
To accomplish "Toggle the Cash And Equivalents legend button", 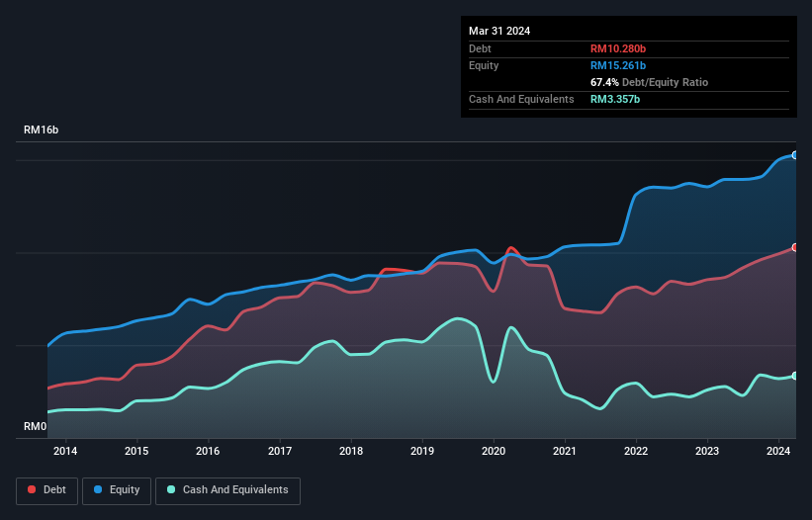I will pyautogui.click(x=227, y=490).
